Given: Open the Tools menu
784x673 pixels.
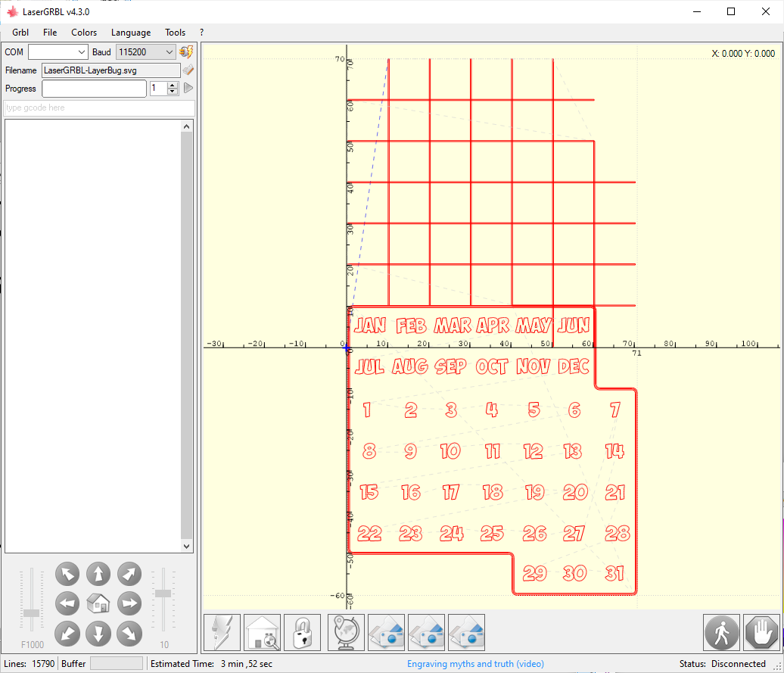Looking at the screenshot, I should pos(175,33).
